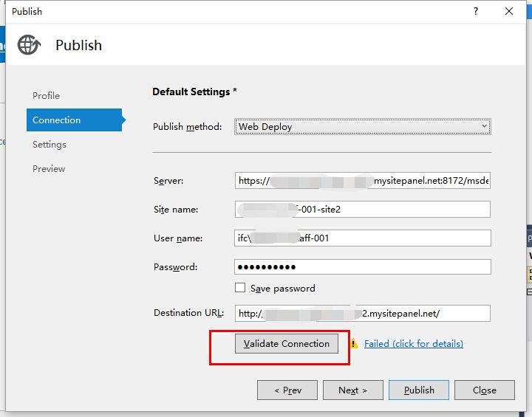Click into the Site name field
The height and width of the screenshot is (417, 532).
coord(362,209)
